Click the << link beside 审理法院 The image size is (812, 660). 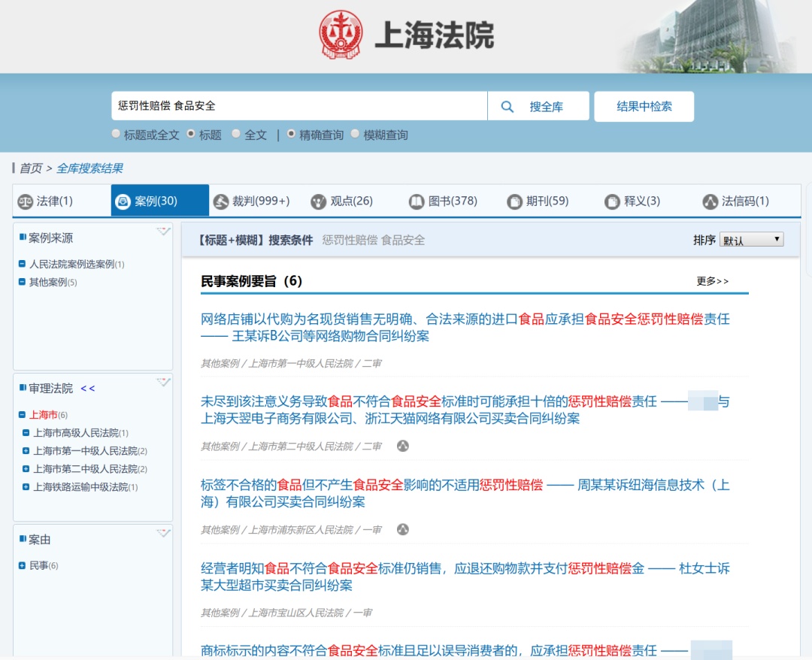[88, 388]
